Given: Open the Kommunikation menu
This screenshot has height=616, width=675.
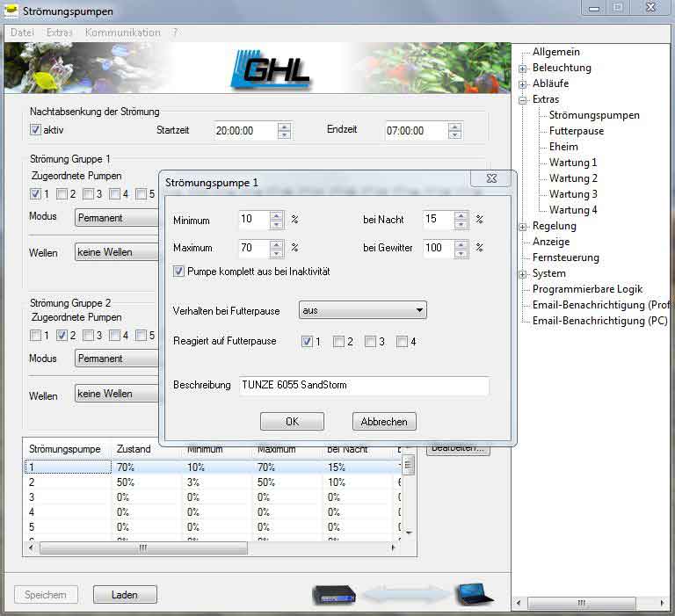Looking at the screenshot, I should pyautogui.click(x=122, y=33).
